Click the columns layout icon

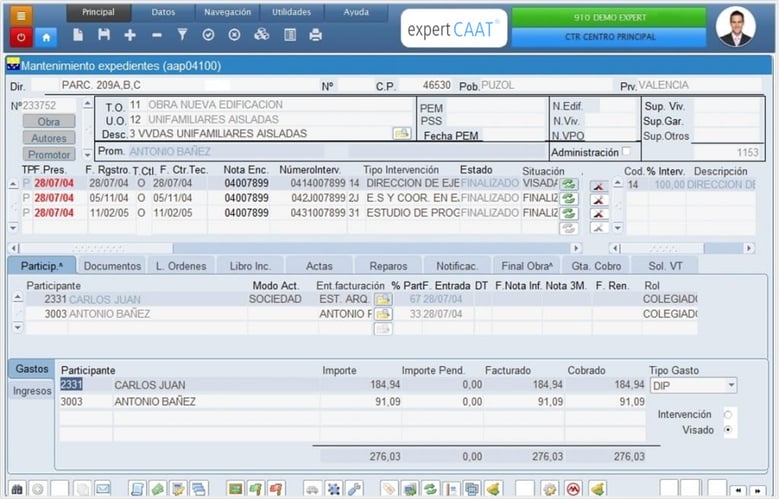[290, 35]
